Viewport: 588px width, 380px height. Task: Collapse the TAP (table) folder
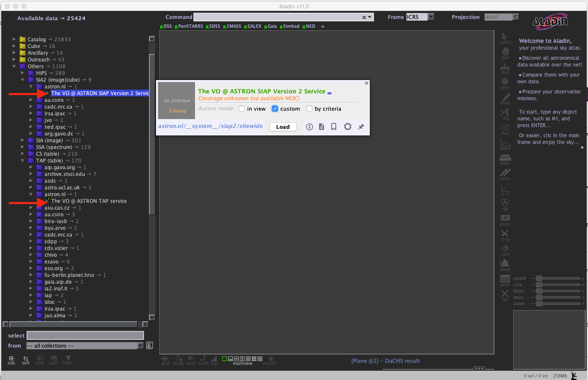coord(22,160)
